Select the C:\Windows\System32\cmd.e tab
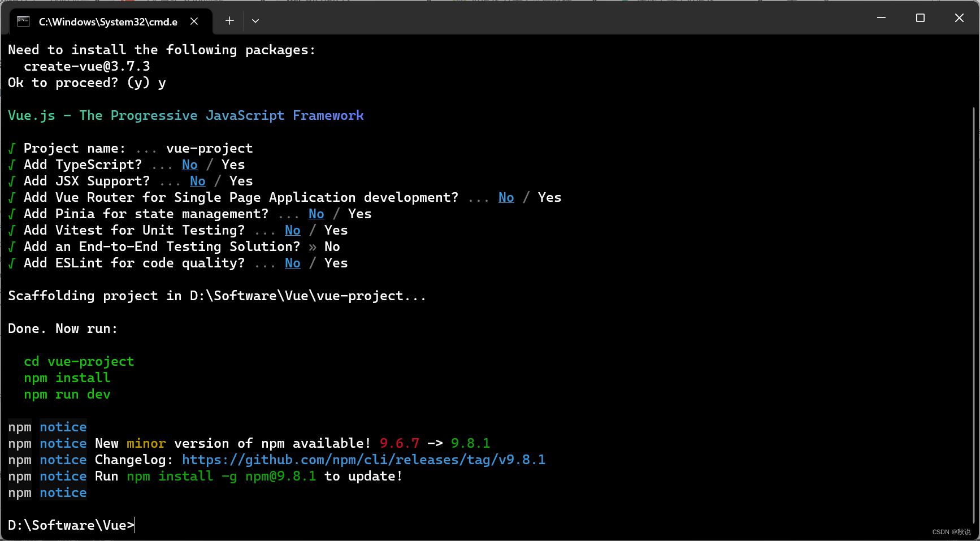The image size is (980, 541). coord(111,21)
